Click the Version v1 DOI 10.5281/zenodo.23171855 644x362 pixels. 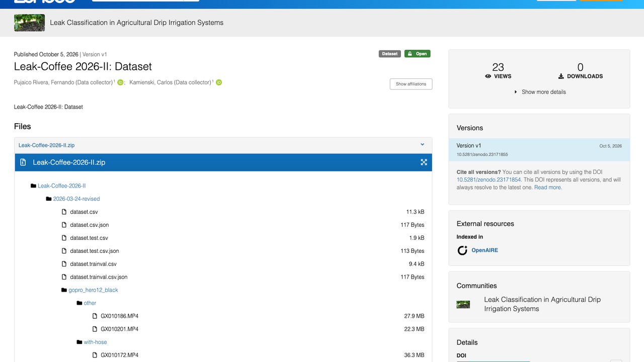pyautogui.click(x=482, y=154)
